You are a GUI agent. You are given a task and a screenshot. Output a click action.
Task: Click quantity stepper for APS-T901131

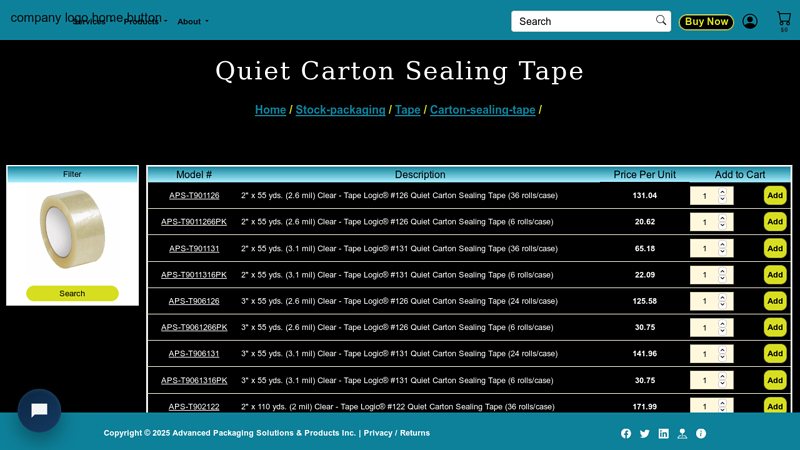tap(711, 248)
